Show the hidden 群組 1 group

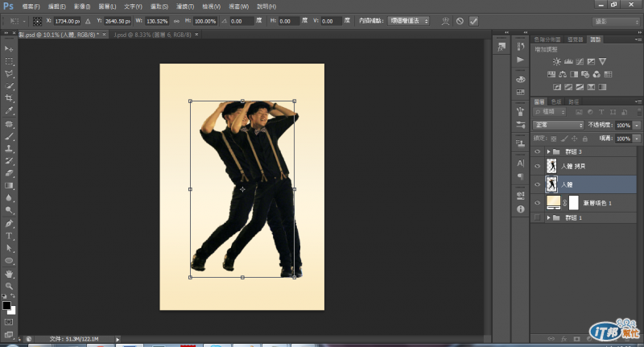tap(539, 218)
